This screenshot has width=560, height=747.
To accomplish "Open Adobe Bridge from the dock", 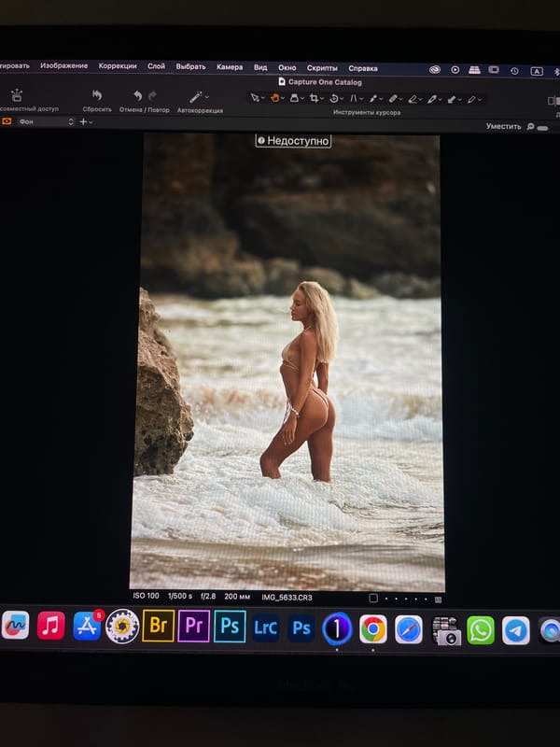I will 158,626.
